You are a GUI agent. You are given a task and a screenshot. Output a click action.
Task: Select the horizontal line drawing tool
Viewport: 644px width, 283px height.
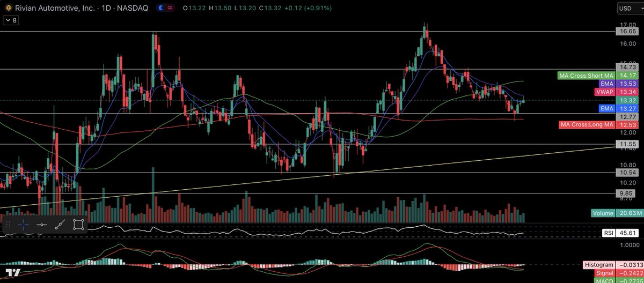[42, 225]
